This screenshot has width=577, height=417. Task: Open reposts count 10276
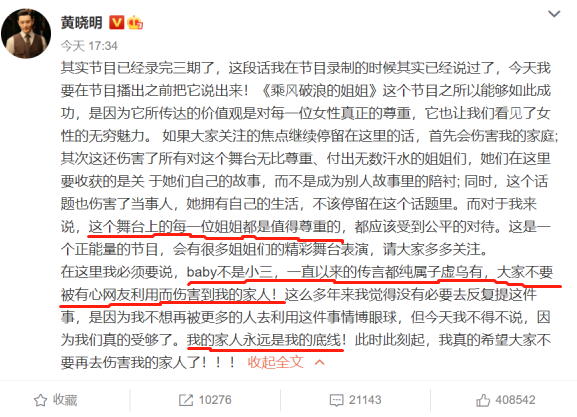coord(215,400)
